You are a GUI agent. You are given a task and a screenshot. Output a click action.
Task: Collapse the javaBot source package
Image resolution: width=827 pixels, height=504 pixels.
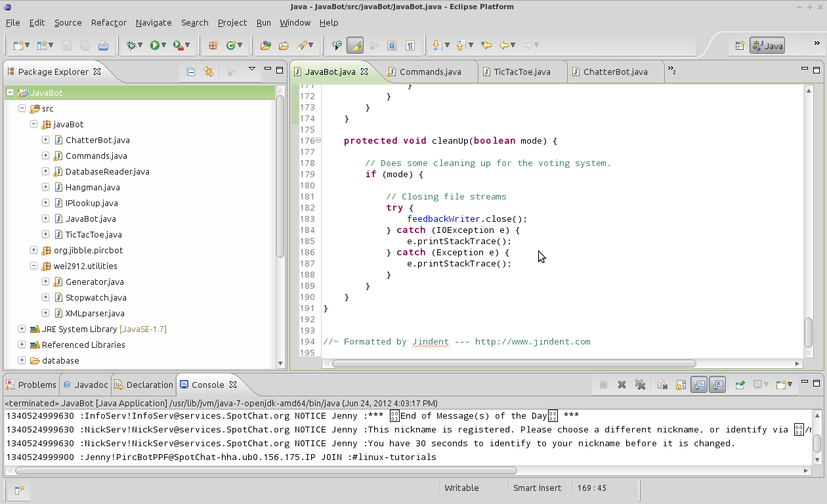click(33, 124)
